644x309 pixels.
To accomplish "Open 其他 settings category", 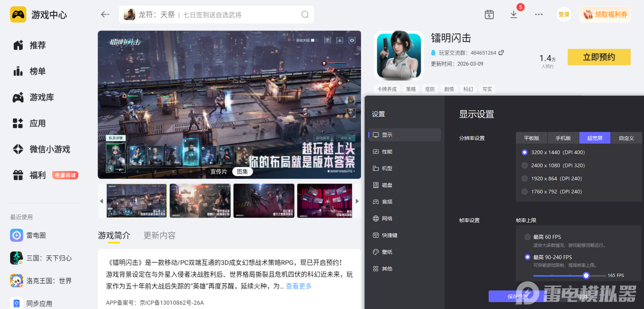I will (x=405, y=269).
